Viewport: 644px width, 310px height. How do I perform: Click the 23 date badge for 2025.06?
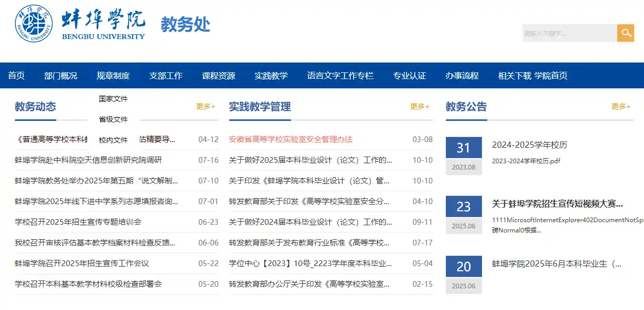(463, 207)
